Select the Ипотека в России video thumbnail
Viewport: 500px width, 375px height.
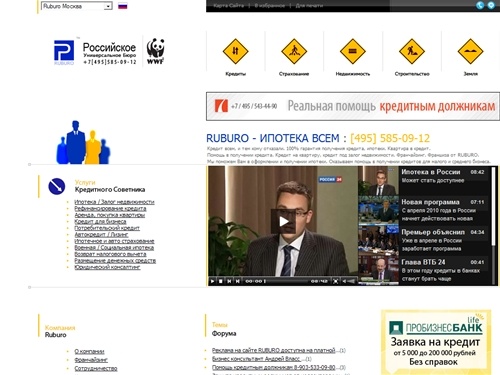378,181
